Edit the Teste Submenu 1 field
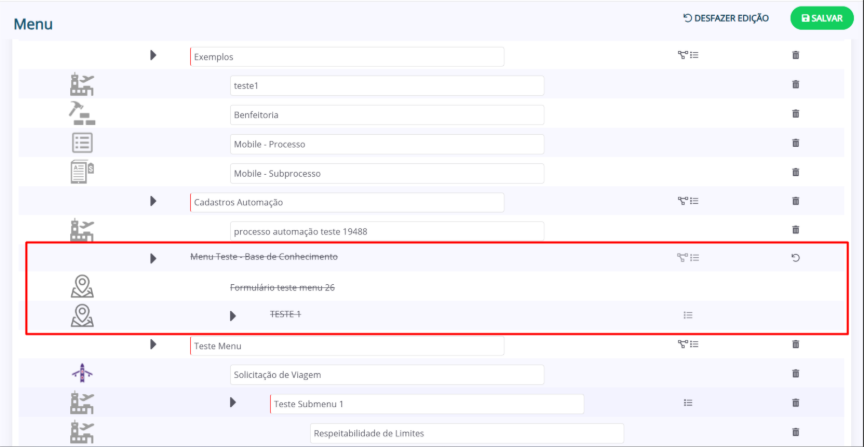 (427, 404)
